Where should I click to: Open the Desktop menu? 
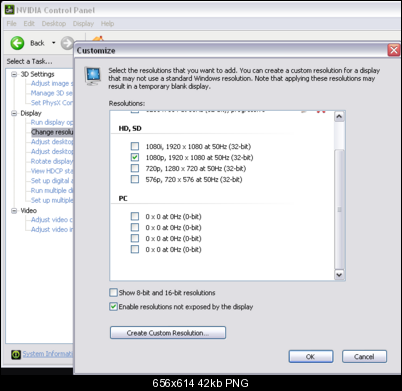pos(54,24)
